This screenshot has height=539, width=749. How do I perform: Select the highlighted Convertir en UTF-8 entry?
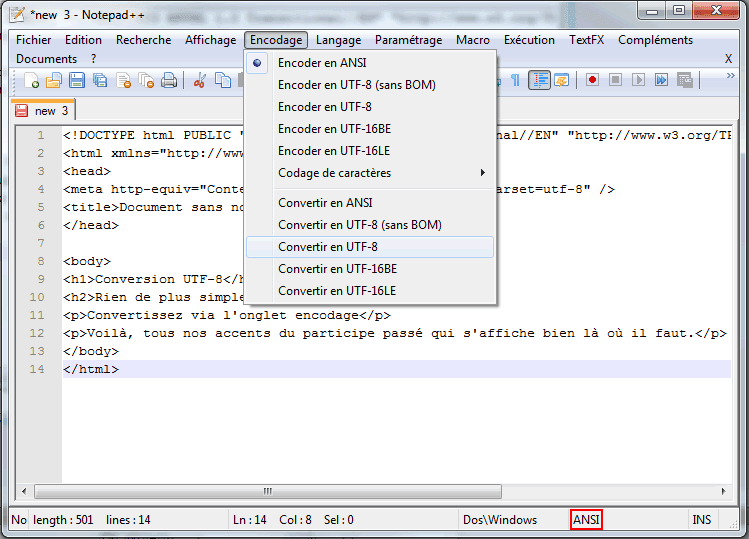pyautogui.click(x=371, y=247)
